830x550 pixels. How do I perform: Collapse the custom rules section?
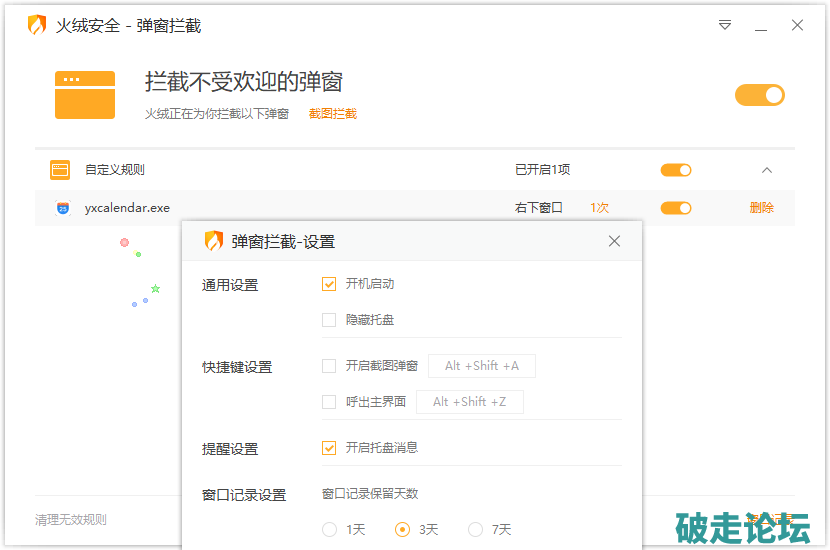coord(767,170)
